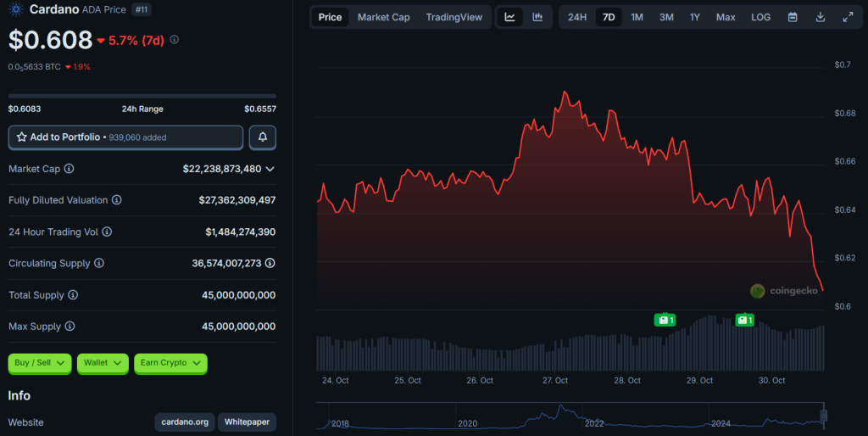Viewport: 868px width, 436px height.
Task: Switch to the TradingView tab
Action: (453, 17)
